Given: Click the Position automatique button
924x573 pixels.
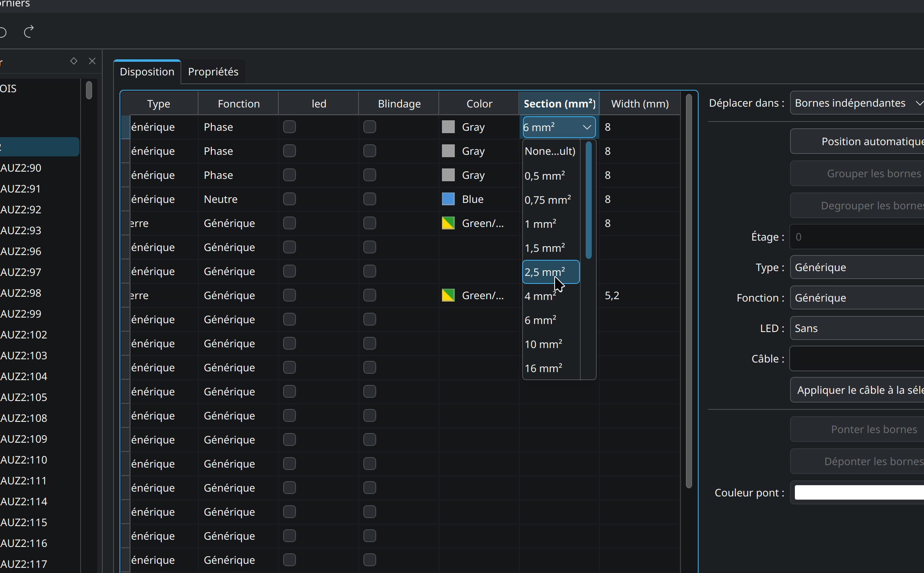Looking at the screenshot, I should click(857, 142).
